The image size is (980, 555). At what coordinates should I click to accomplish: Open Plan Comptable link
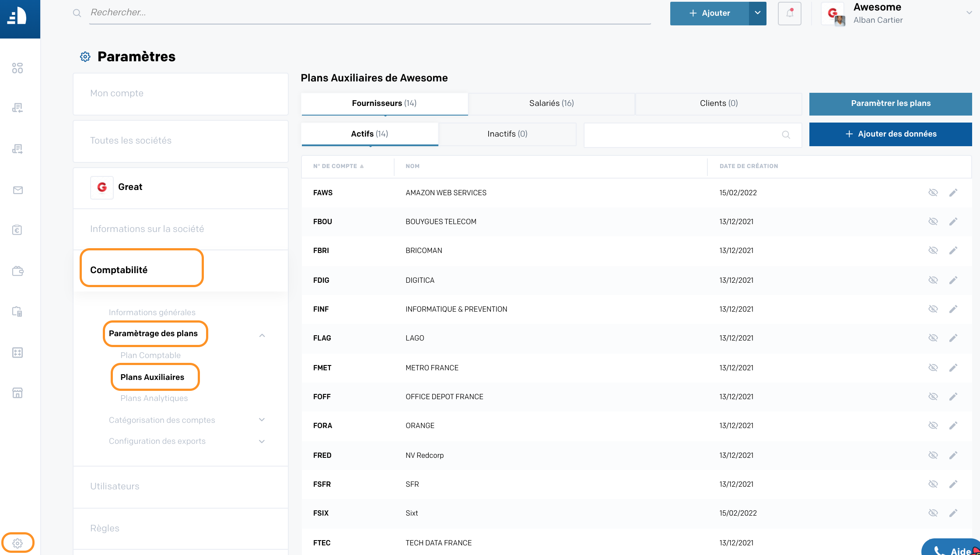(150, 355)
